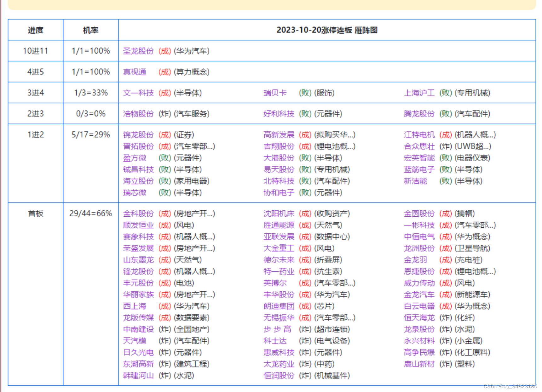Open the 好利科技 stock link

279,114
